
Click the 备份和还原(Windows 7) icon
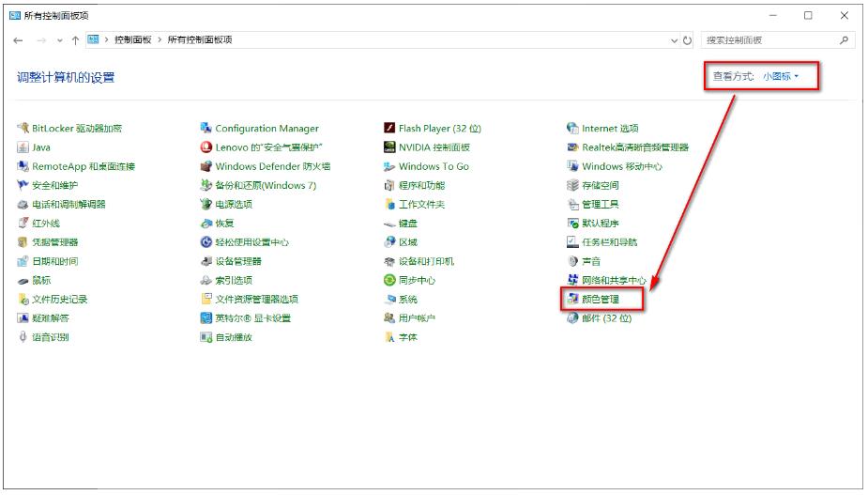click(x=206, y=185)
